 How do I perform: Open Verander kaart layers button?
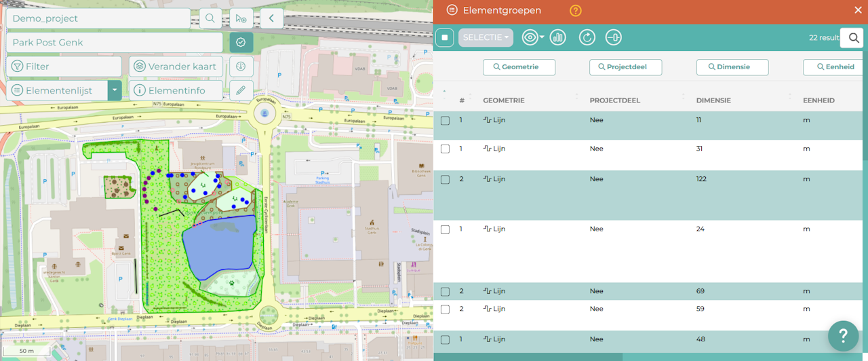(176, 66)
